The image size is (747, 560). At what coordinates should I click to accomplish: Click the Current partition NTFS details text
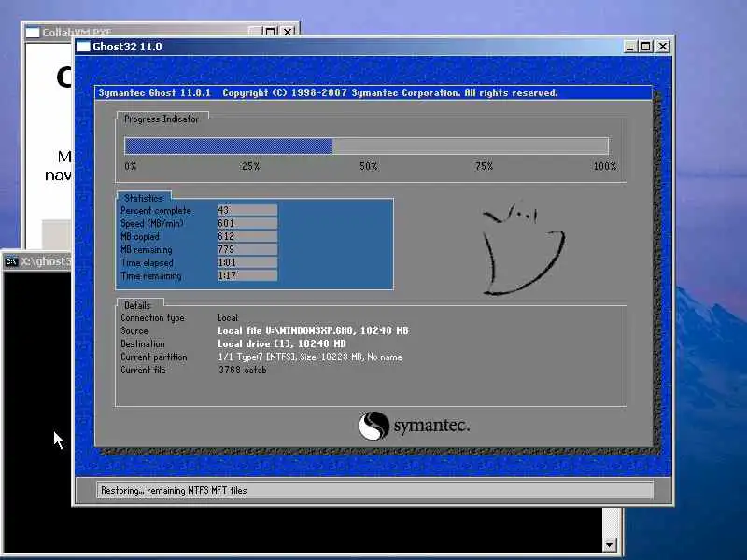tap(310, 357)
